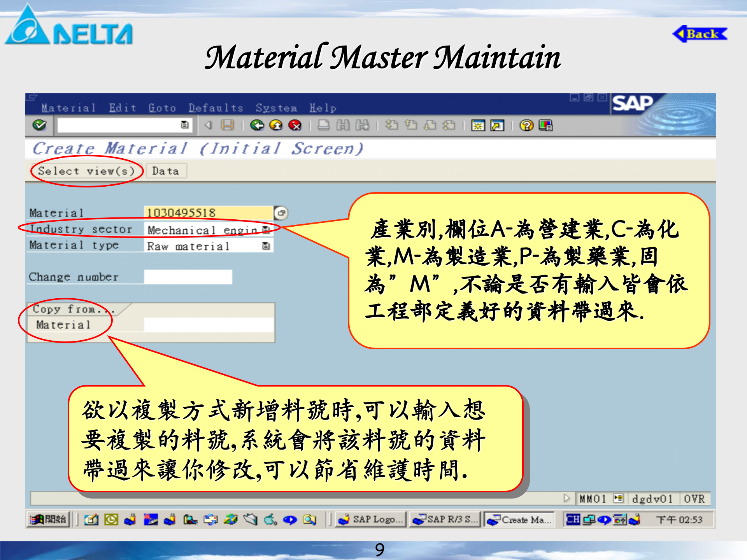
Task: Click the yellow Help question mark icon
Action: [x=526, y=125]
